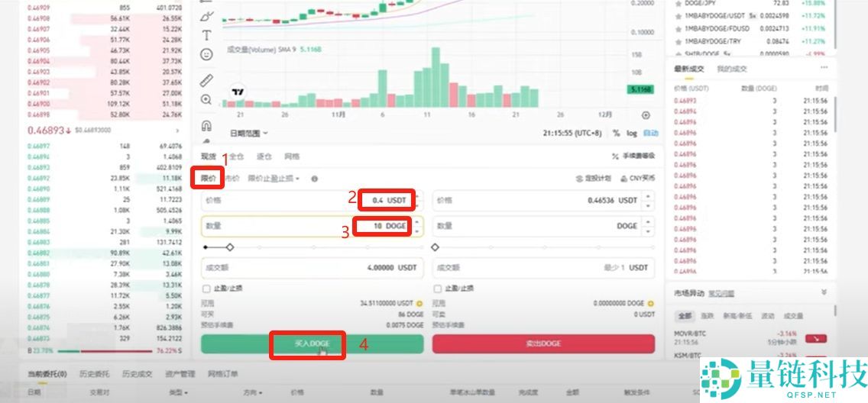Click the info icon next to order types
The width and height of the screenshot is (868, 403).
click(315, 179)
